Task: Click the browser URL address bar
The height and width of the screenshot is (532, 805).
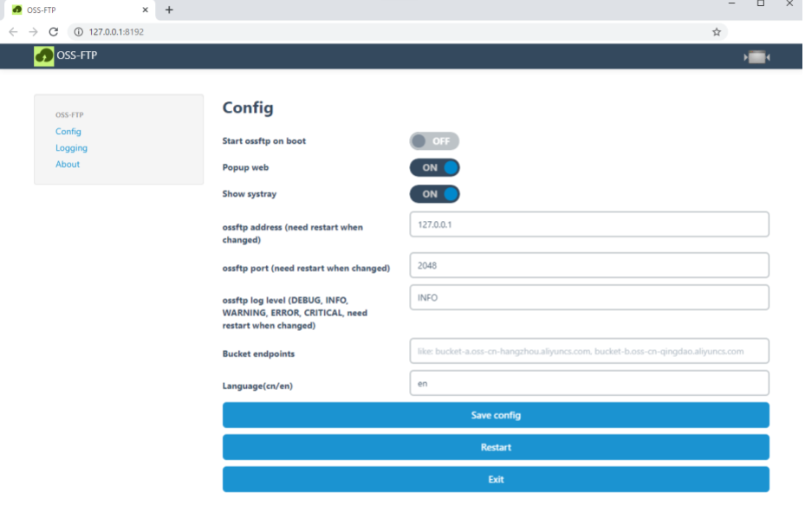Action: [398, 32]
